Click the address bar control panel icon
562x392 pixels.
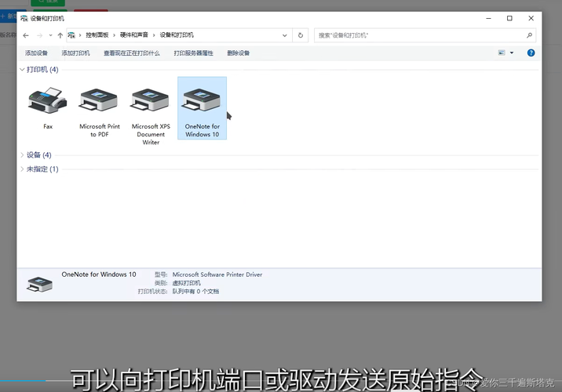(71, 35)
